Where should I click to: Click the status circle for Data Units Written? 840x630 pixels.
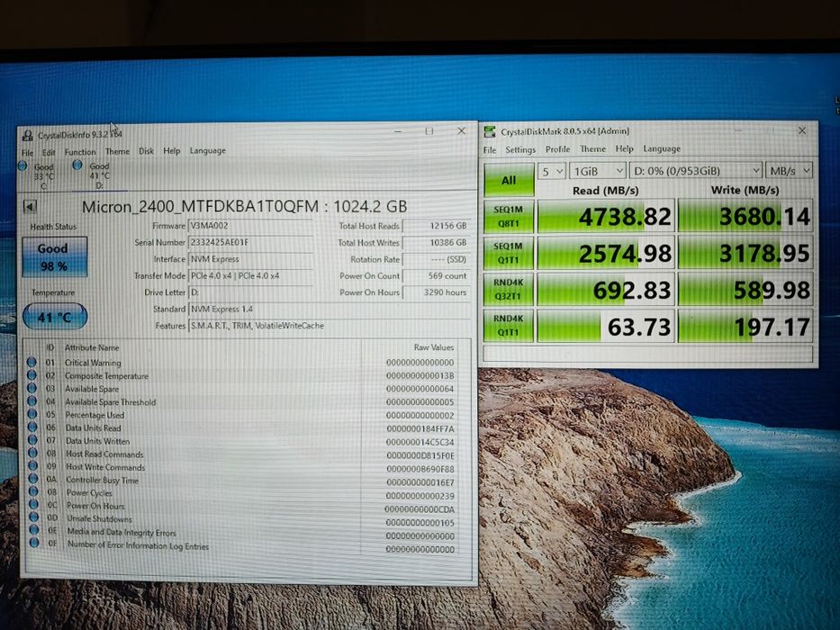pyautogui.click(x=32, y=440)
